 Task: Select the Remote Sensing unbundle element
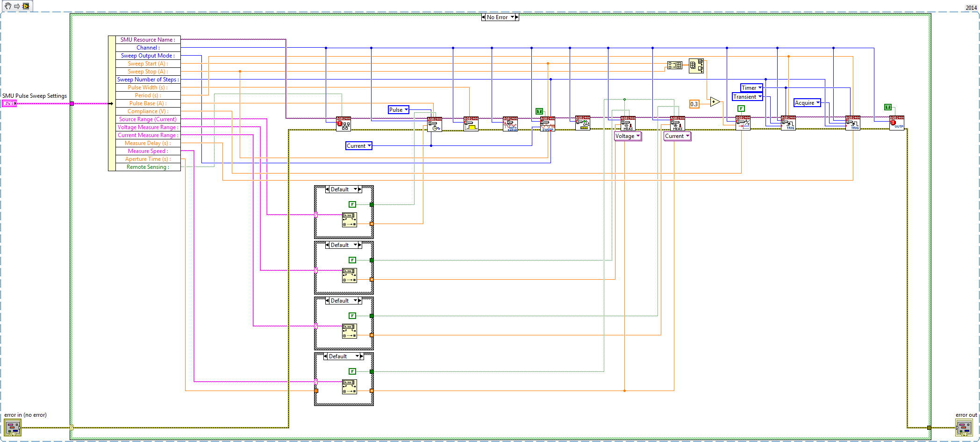(x=148, y=167)
